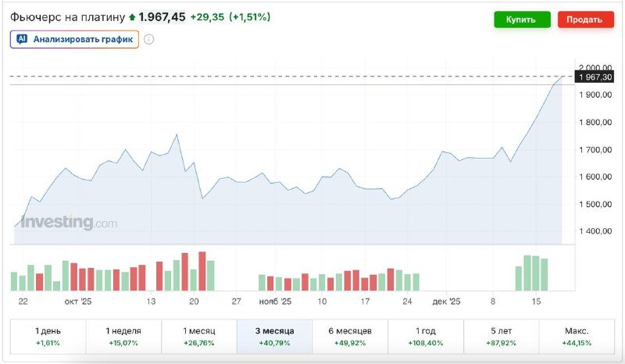625x364 pixels.
Task: Open the info icon beside the analyze button
Action: coord(148,39)
